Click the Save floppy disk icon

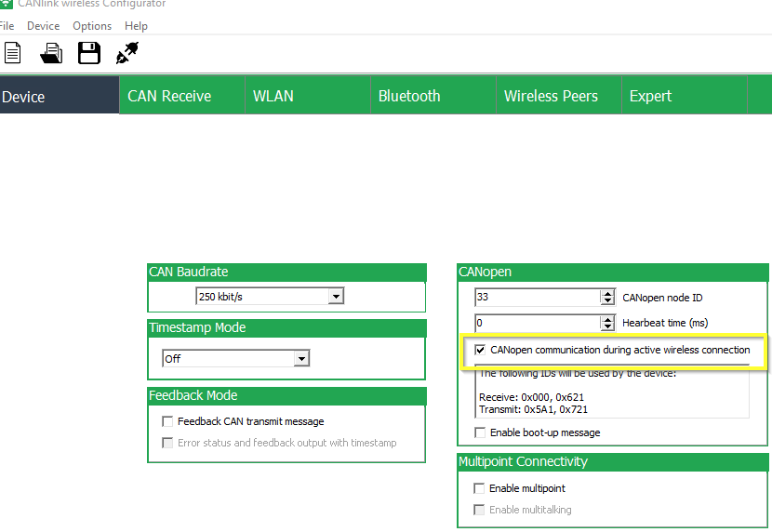(x=89, y=53)
